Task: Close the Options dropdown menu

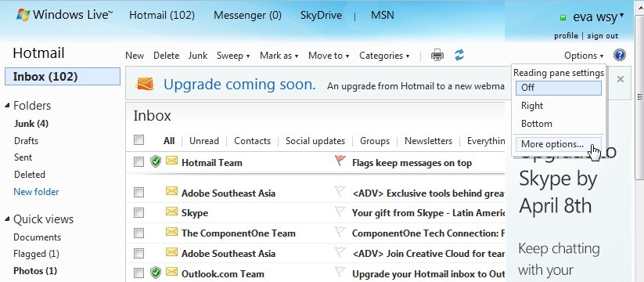Action: coord(584,56)
